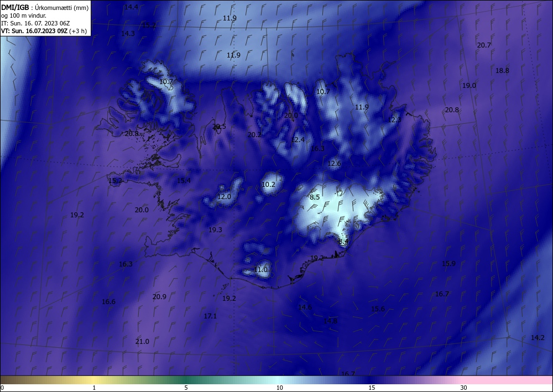Image resolution: width=553 pixels, height=392 pixels.
Task: Click the 19.0 value label
Action: (469, 85)
